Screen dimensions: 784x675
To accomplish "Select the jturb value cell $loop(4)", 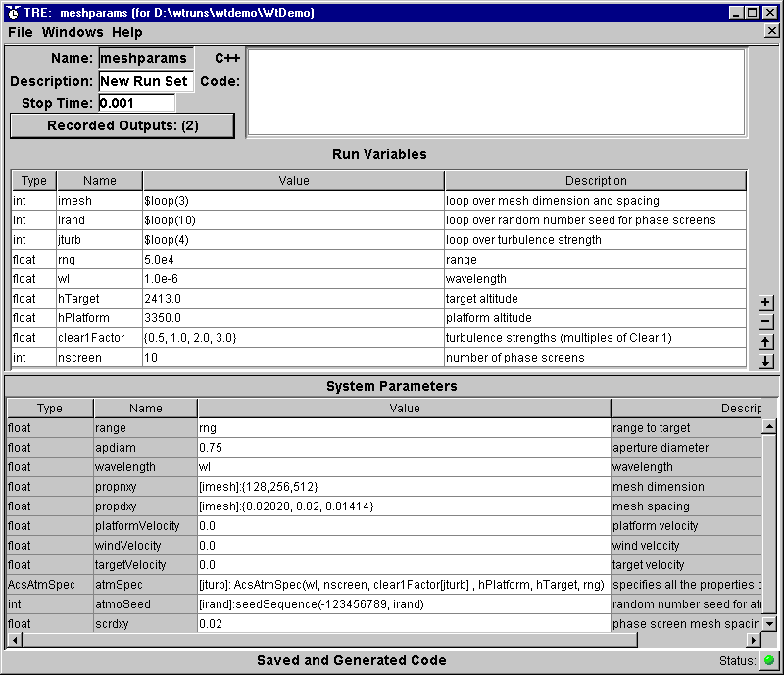I will tap(293, 240).
